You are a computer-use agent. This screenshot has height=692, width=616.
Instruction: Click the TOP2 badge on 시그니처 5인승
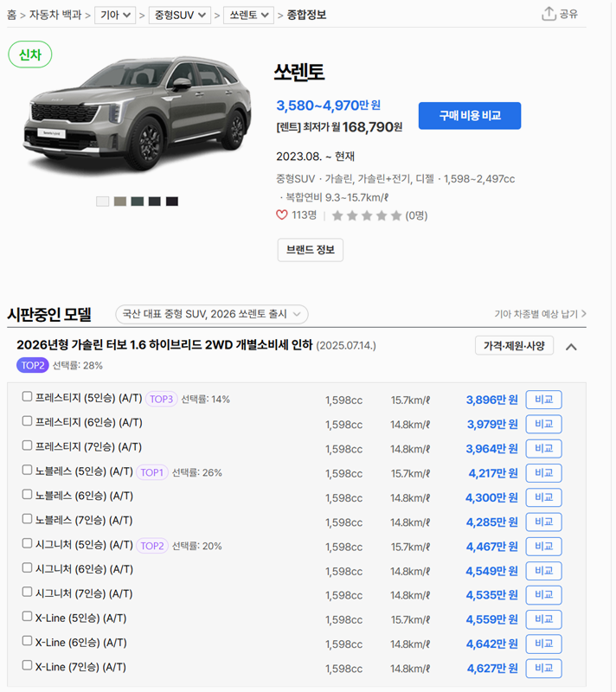pyautogui.click(x=151, y=546)
